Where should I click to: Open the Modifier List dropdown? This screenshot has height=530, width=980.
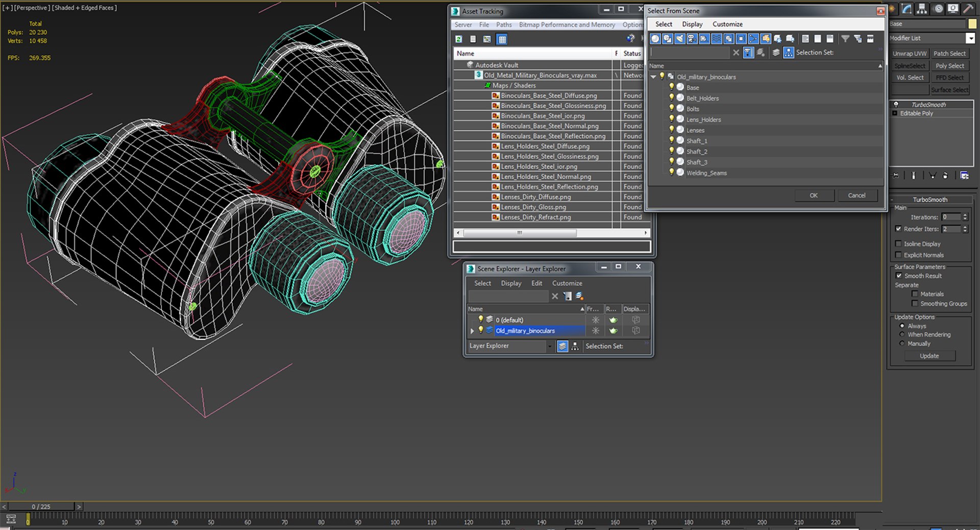tap(970, 38)
